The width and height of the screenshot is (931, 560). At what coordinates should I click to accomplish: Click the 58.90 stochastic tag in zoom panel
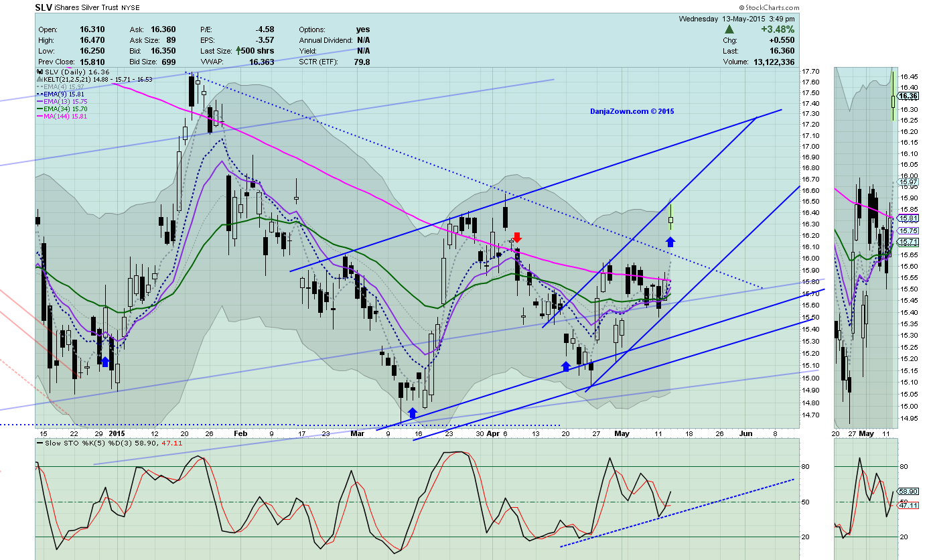[x=908, y=491]
